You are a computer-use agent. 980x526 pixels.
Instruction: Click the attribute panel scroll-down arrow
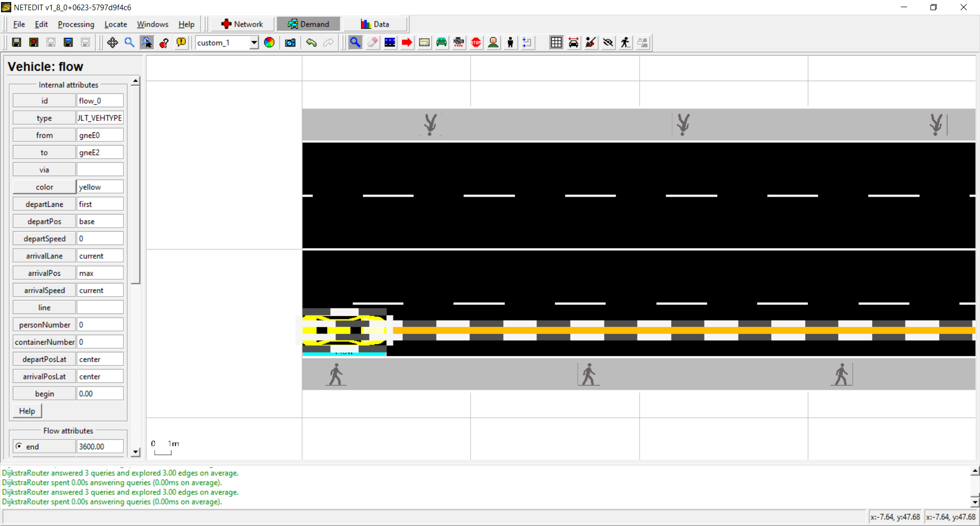click(x=135, y=452)
